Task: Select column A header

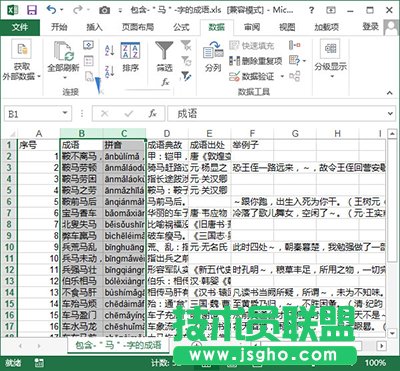Action: point(39,134)
